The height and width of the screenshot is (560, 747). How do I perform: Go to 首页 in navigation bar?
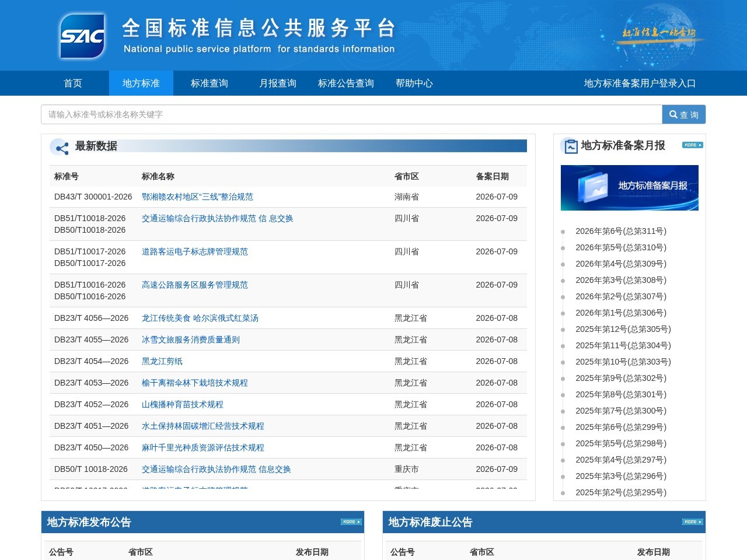coord(73,83)
